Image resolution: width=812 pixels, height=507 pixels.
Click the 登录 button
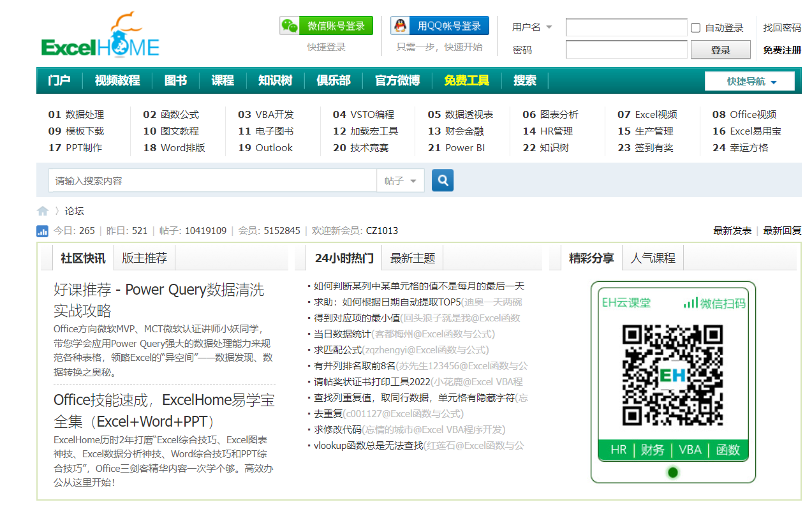721,50
